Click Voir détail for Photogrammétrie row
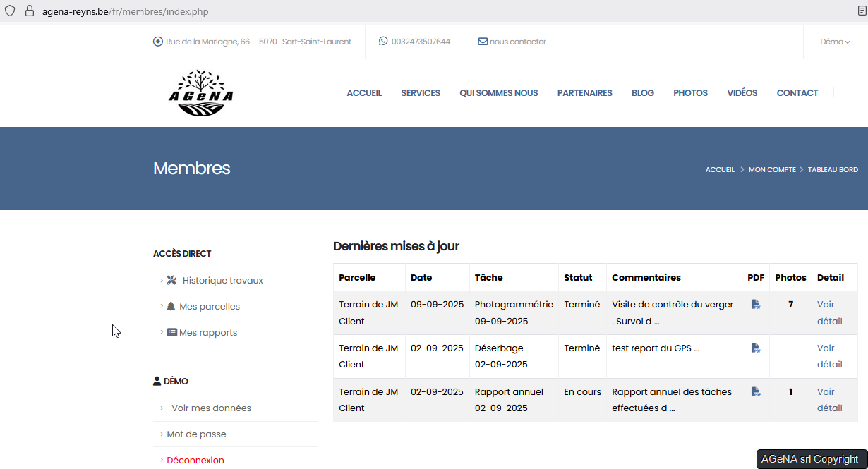The image size is (868, 469). 829,313
